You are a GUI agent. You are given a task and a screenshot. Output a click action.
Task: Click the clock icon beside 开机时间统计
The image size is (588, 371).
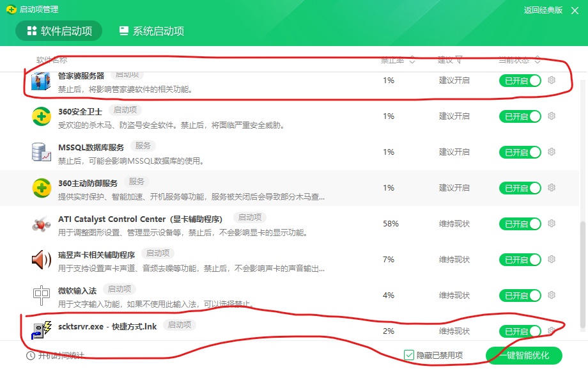pos(31,355)
